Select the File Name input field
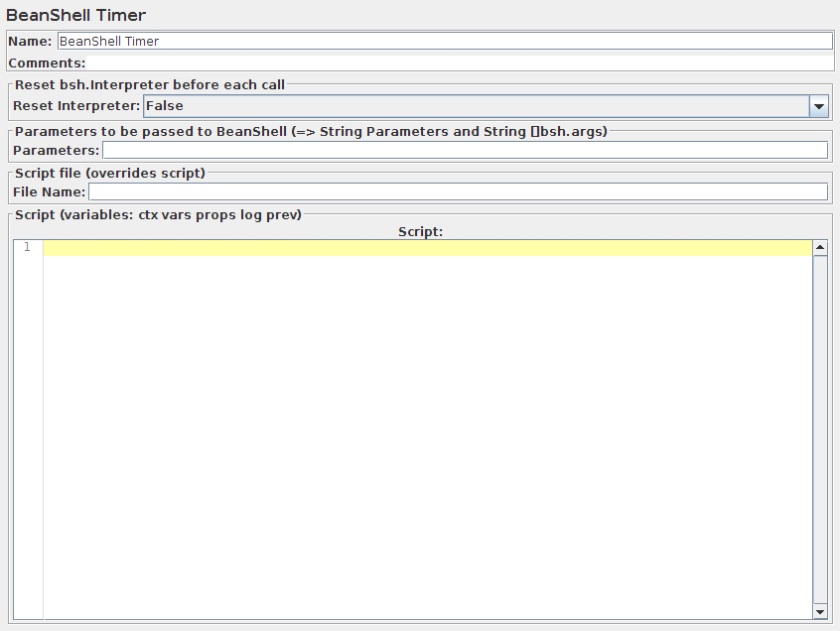 (457, 191)
